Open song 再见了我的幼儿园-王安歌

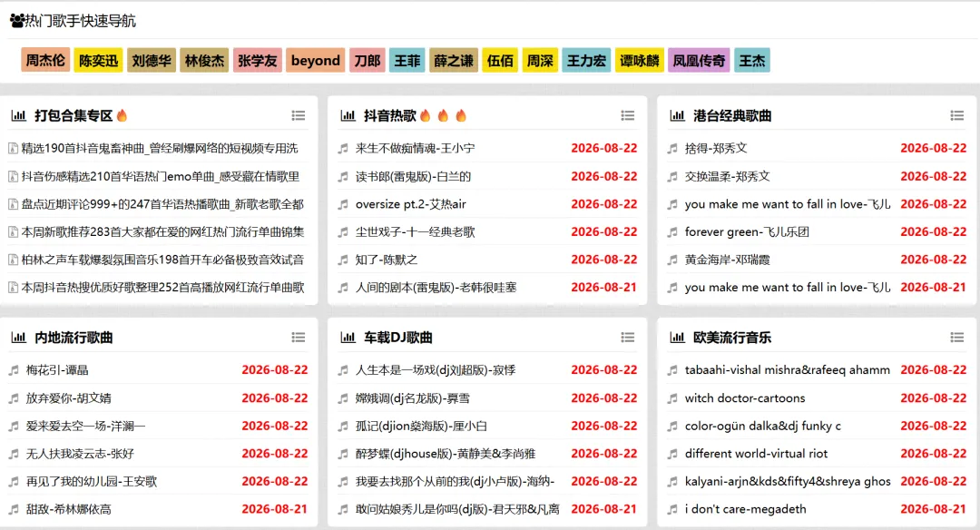click(x=92, y=481)
